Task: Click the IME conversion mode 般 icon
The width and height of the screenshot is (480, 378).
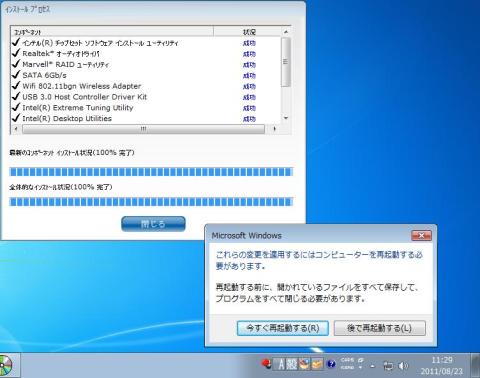Action: click(292, 364)
